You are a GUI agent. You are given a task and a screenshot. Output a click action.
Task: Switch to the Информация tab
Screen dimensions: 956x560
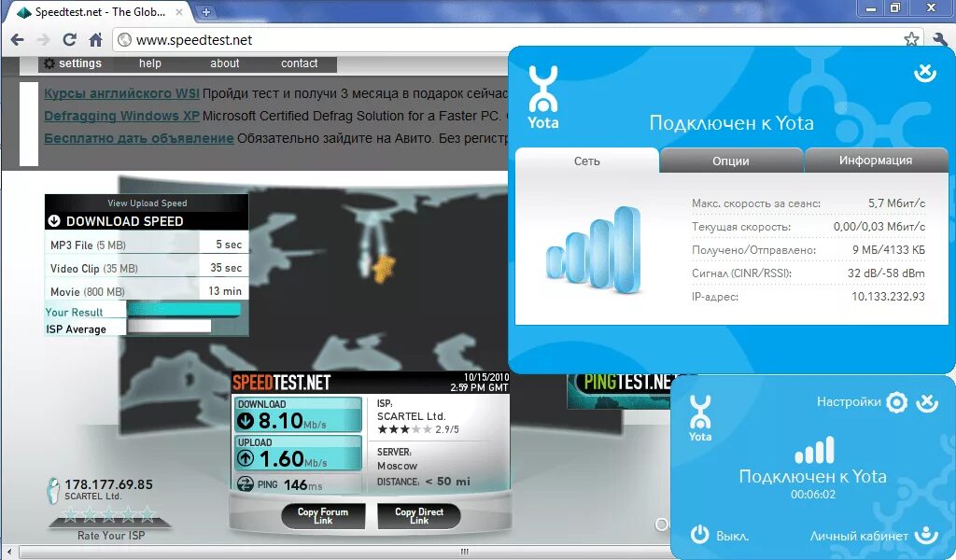coord(876,161)
